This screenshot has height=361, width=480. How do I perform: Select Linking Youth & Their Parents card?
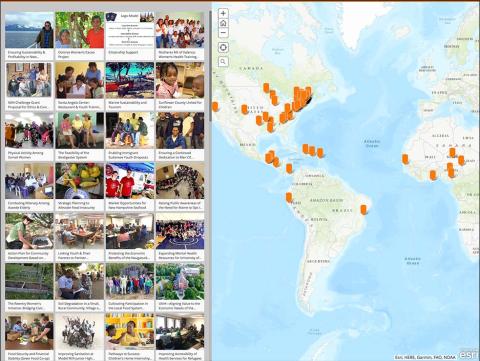[x=80, y=237]
